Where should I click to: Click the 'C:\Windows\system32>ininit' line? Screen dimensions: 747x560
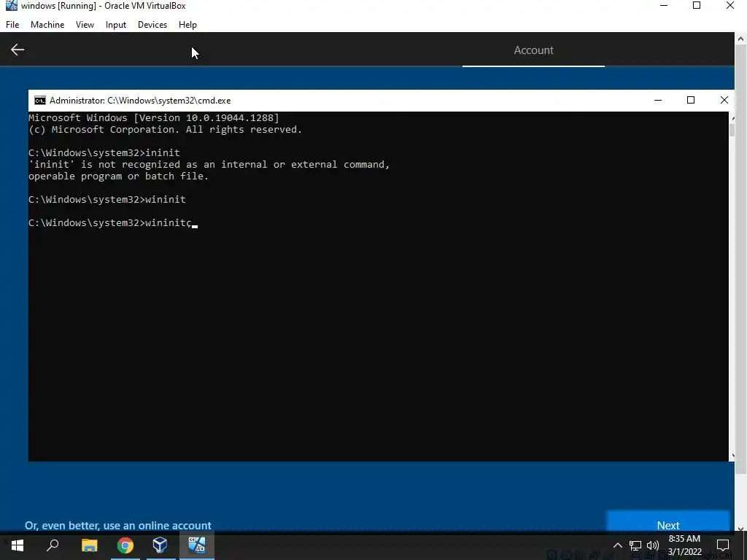[104, 153]
